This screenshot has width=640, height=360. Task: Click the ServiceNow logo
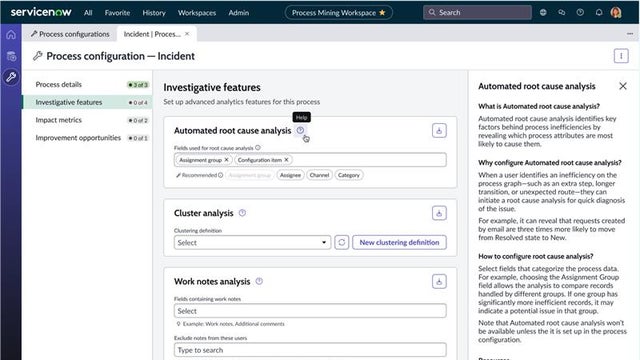point(41,12)
